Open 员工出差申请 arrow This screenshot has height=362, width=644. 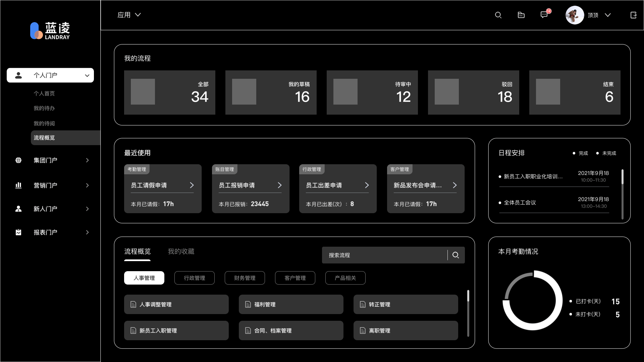(367, 185)
